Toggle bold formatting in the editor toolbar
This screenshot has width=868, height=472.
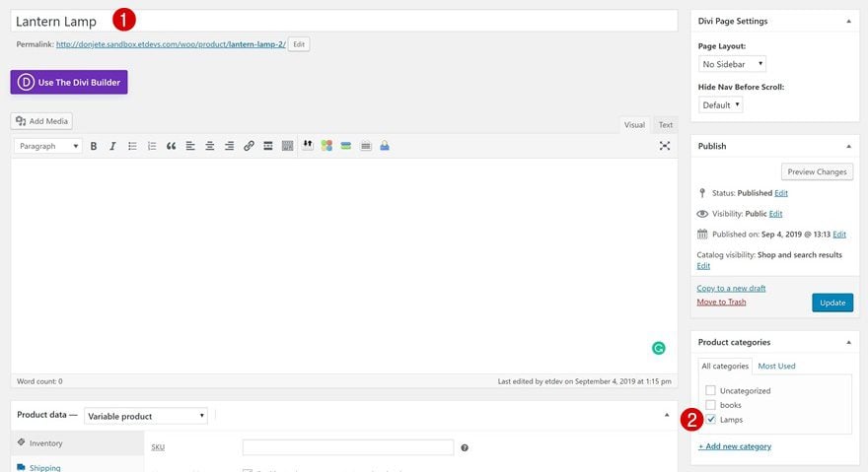[x=94, y=146]
